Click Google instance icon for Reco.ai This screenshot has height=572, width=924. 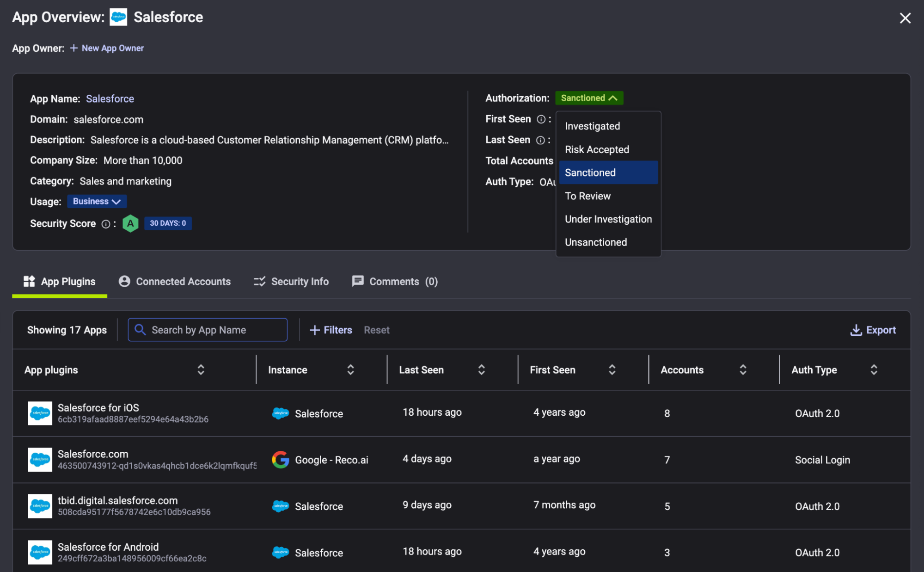(x=281, y=460)
